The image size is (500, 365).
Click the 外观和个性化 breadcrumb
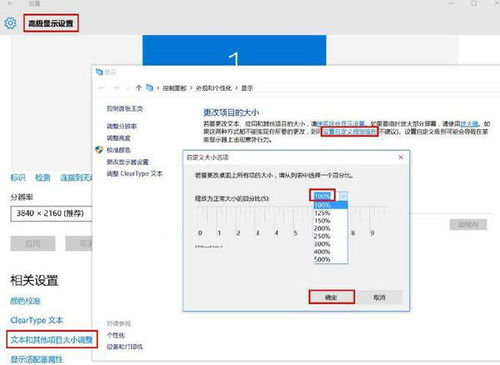[x=213, y=88]
